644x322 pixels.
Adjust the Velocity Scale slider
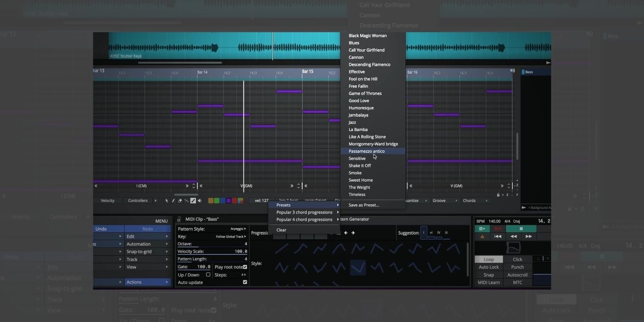click(213, 252)
